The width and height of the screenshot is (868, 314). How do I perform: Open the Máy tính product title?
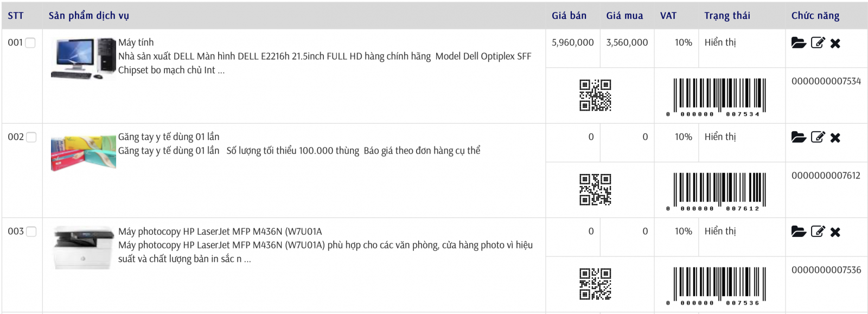pyautogui.click(x=136, y=42)
